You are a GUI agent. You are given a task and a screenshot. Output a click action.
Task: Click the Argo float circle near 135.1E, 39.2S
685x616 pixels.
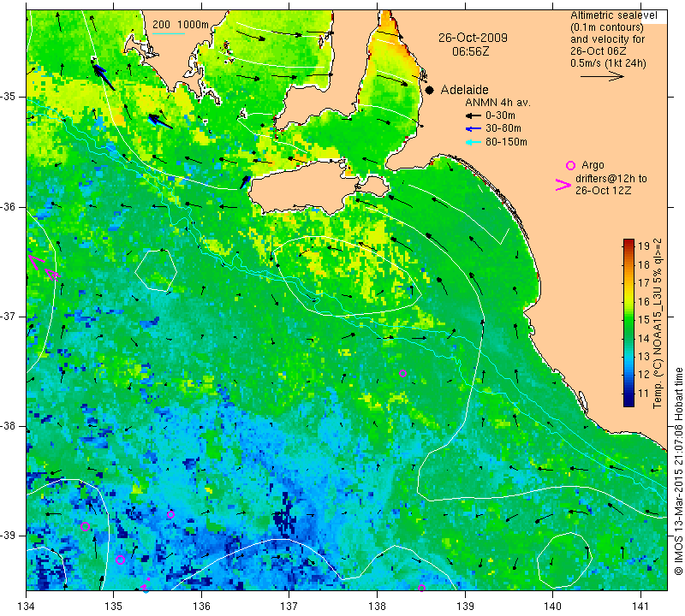(x=121, y=560)
